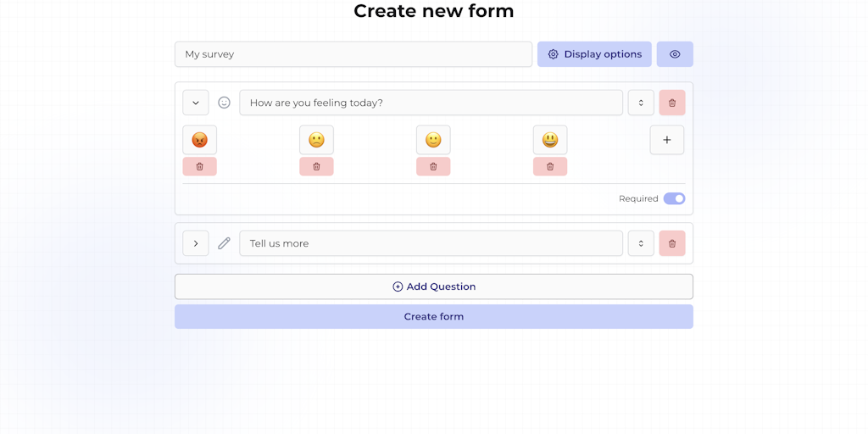Click the 'My survey' form title field

point(353,54)
